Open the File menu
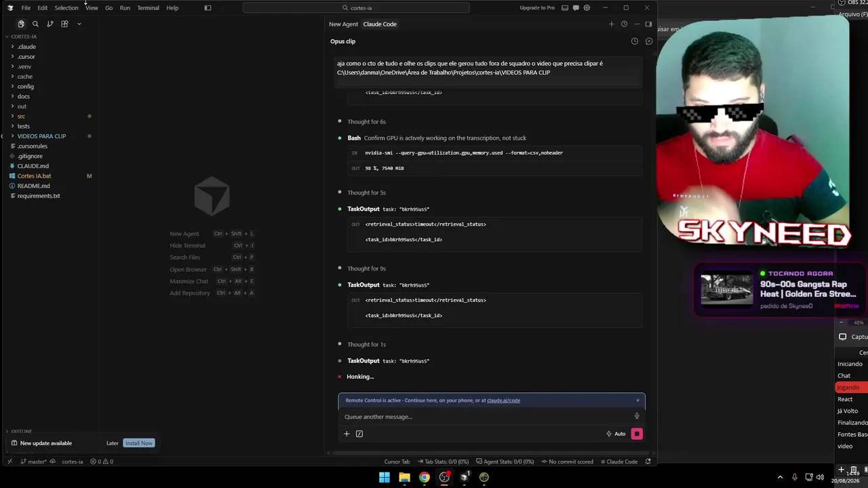The width and height of the screenshot is (868, 488). (x=26, y=8)
